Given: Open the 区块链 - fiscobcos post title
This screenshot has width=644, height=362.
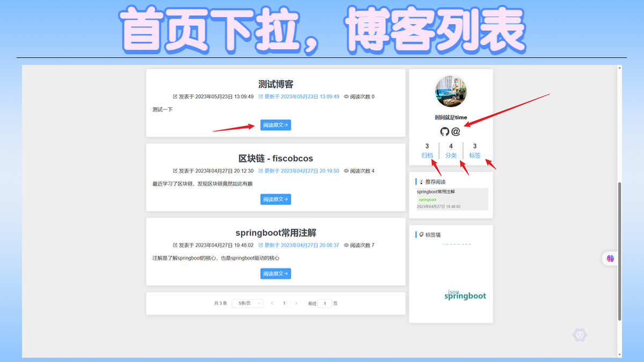Looking at the screenshot, I should coord(276,159).
